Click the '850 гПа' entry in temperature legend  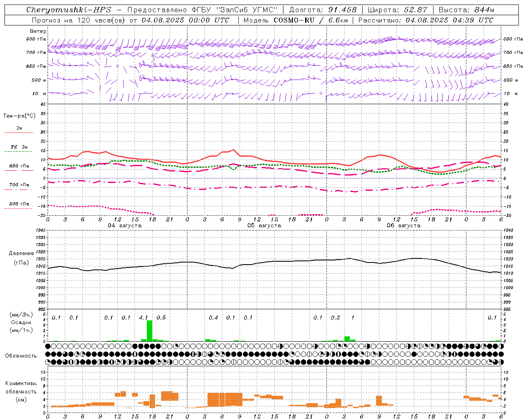19,166
